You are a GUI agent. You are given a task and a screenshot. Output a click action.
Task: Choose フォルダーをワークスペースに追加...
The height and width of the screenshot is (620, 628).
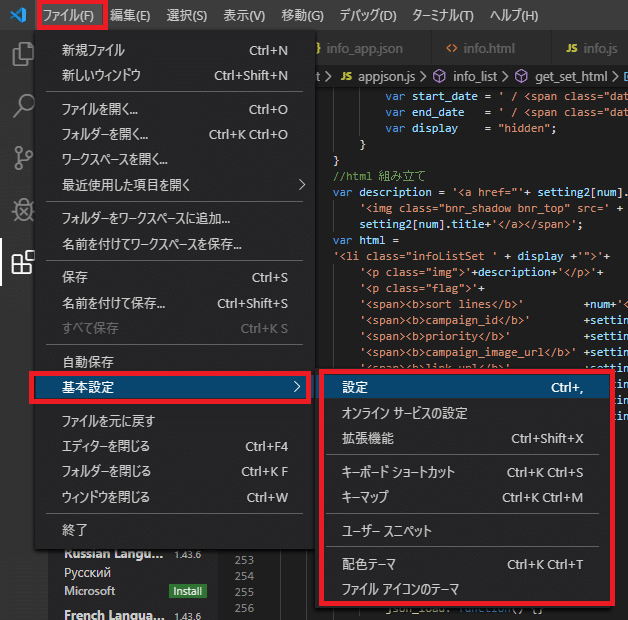tap(175, 219)
